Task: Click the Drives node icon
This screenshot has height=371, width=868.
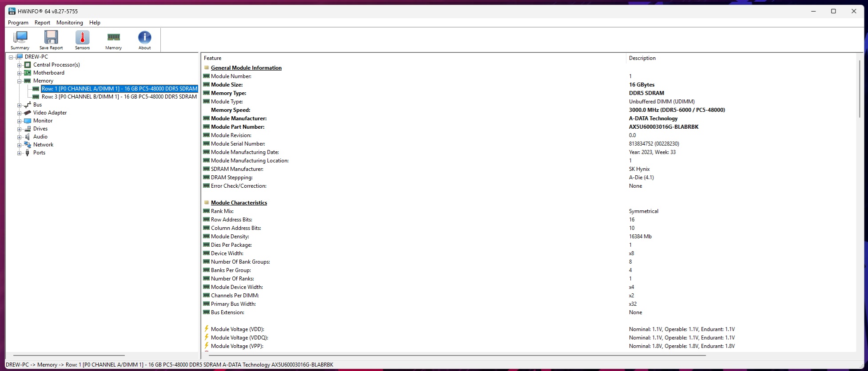Action: 28,129
